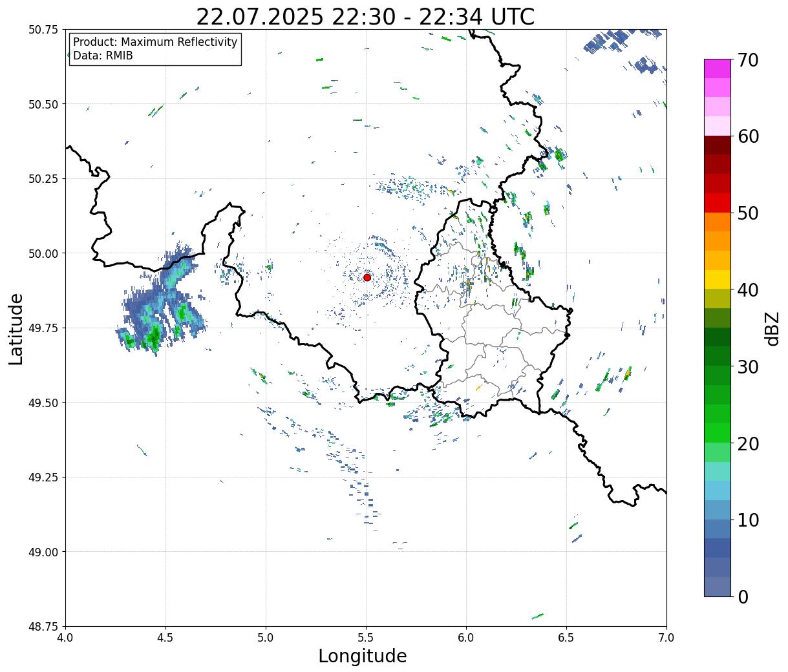This screenshot has height=672, width=788.
Task: Click the longitude tick label '5.0'
Action: pyautogui.click(x=266, y=637)
